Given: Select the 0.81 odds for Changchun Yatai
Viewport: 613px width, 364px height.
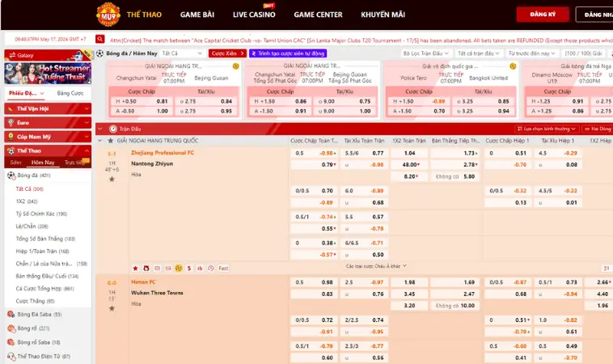Looking at the screenshot, I should [x=162, y=101].
